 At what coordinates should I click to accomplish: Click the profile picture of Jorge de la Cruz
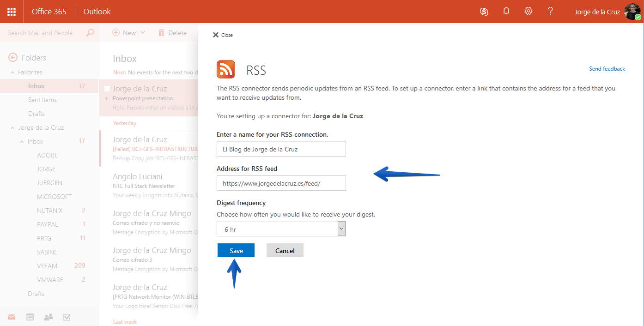click(x=632, y=12)
